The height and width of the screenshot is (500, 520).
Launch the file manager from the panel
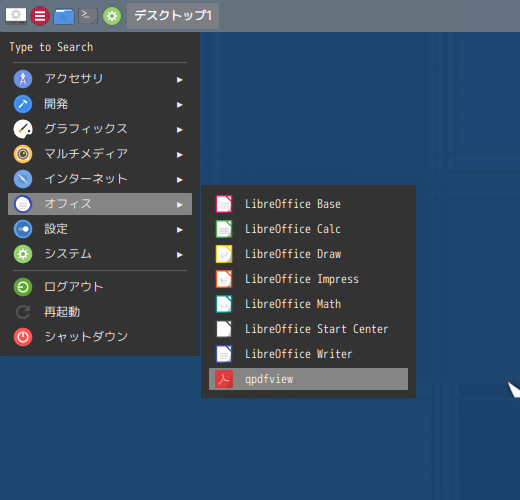pyautogui.click(x=64, y=16)
